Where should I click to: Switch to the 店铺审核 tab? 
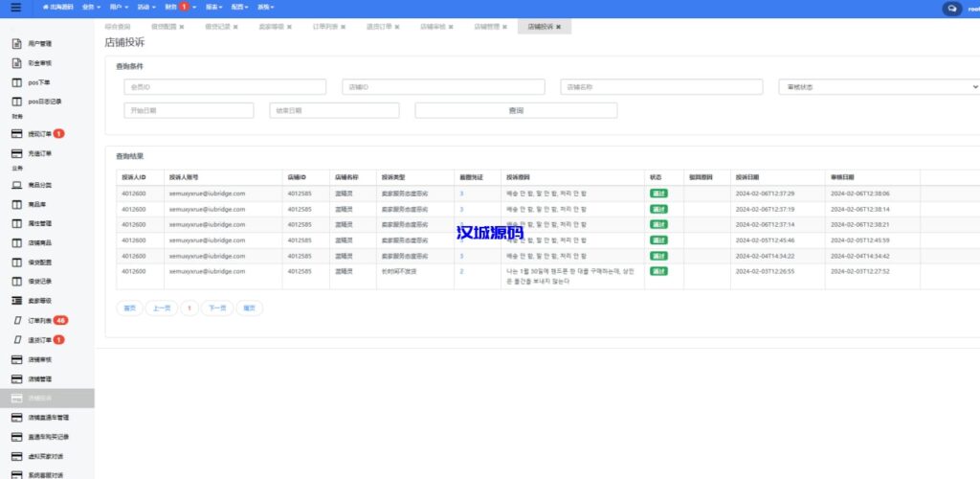[x=434, y=27]
